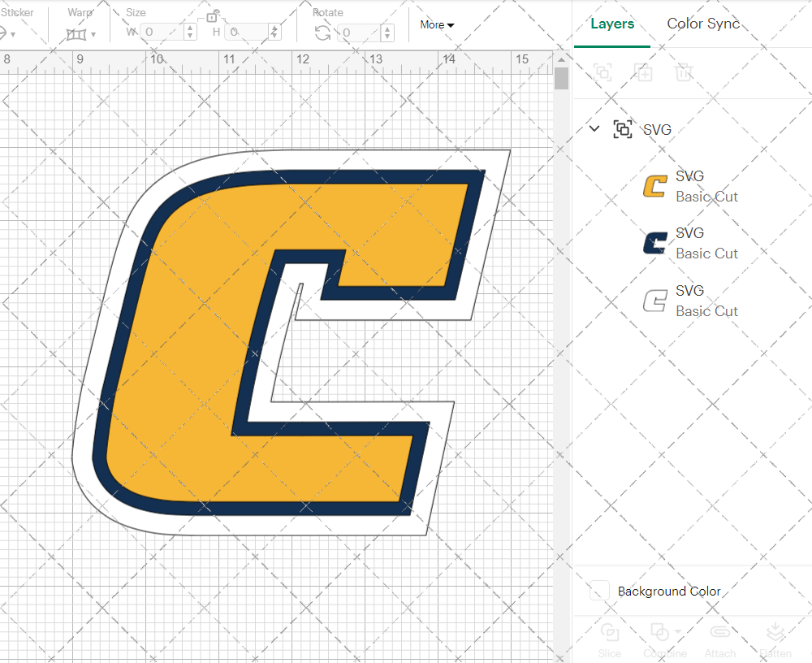Open the Warp tool
This screenshot has width=812, height=663.
click(x=77, y=32)
